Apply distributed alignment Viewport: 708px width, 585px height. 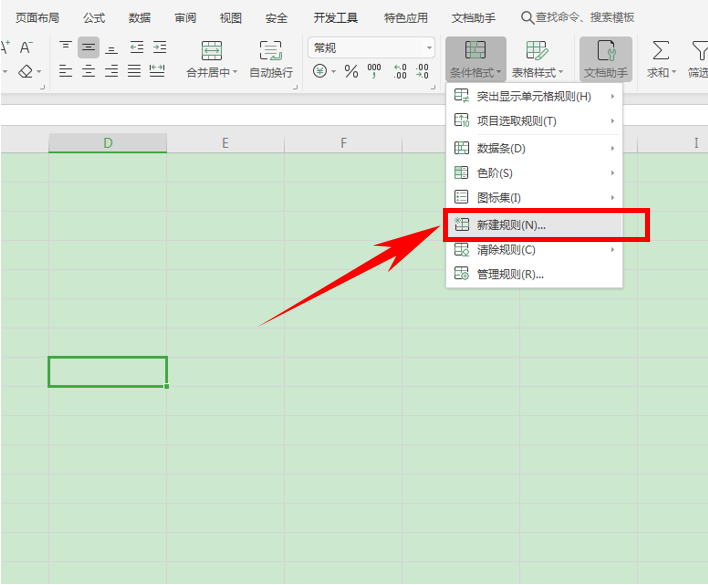coord(157,71)
